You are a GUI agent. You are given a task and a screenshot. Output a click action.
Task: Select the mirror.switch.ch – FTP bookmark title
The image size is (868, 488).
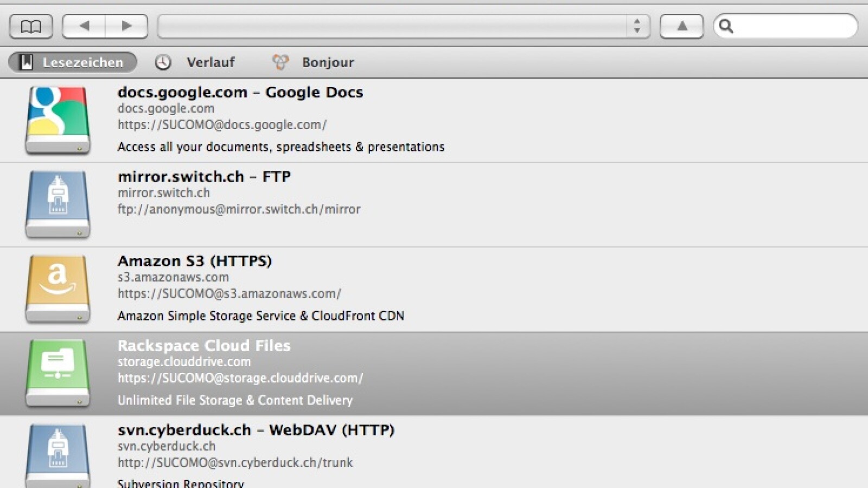click(204, 177)
